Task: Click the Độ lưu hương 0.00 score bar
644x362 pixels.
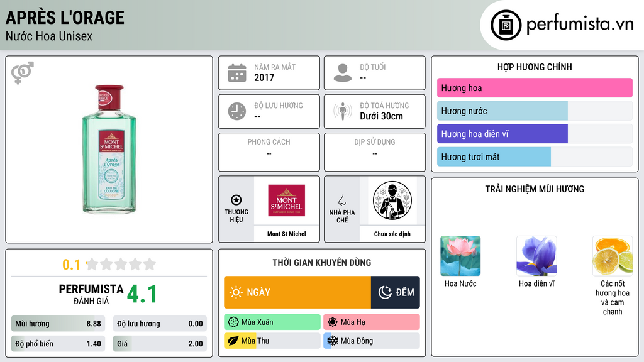Action: click(160, 324)
